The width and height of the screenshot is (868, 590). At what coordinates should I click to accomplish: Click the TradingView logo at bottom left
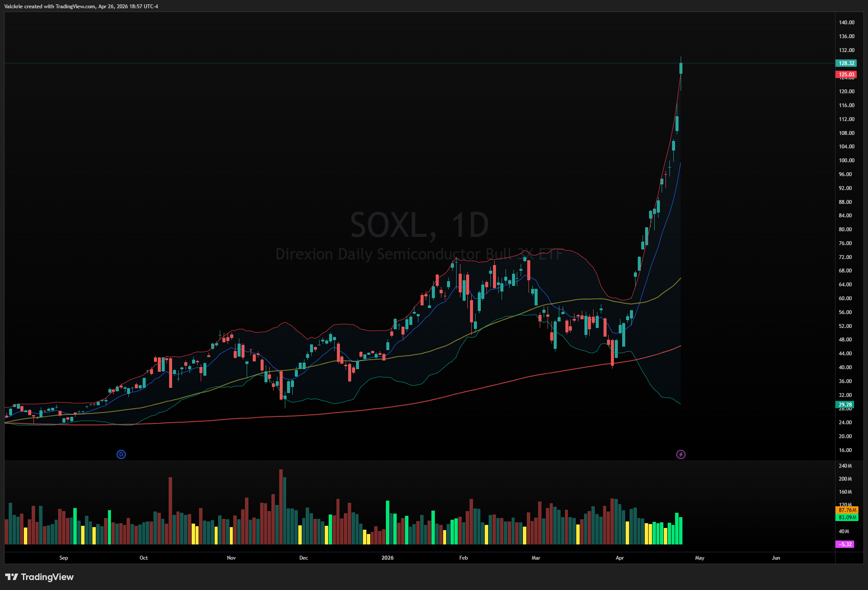pos(39,577)
